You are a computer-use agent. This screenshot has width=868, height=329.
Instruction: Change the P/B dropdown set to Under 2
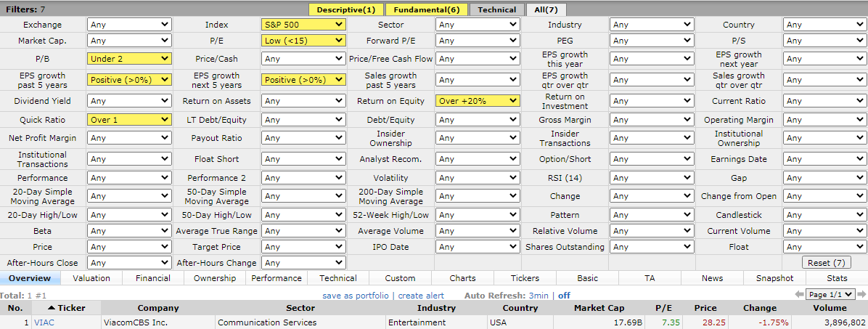coord(129,59)
